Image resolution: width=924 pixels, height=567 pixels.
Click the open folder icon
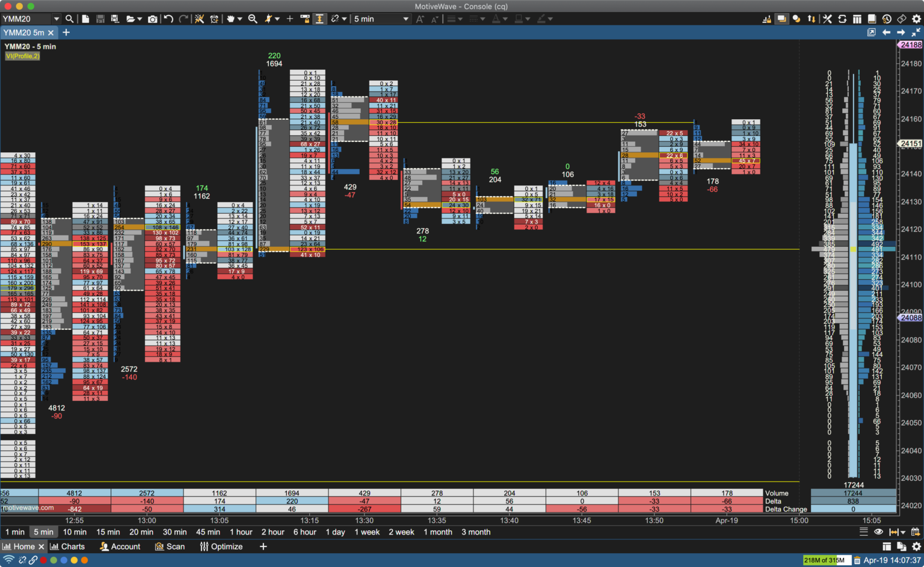coord(130,19)
